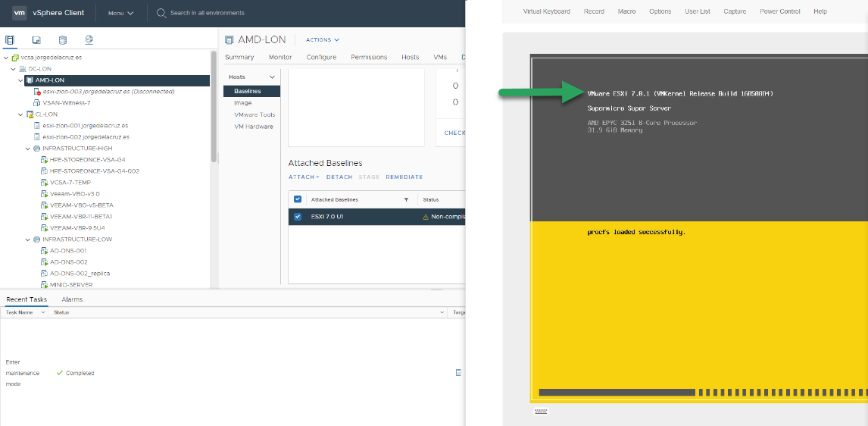Click the esxi-zion-001 host icon

tap(37, 126)
